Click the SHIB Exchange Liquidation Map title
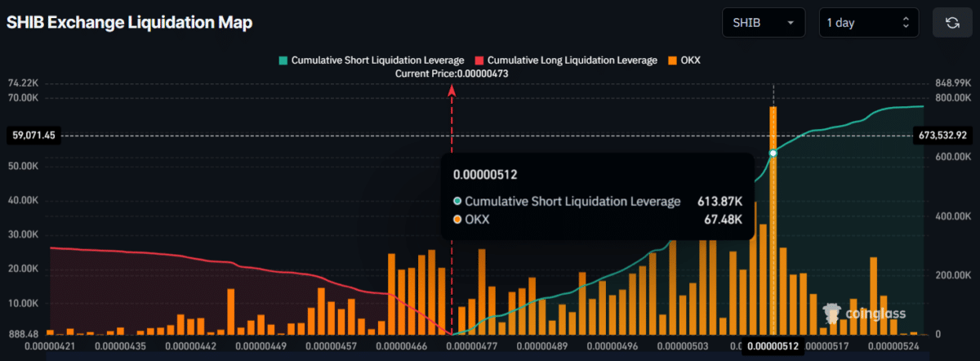This screenshot has width=980, height=361. pyautogui.click(x=130, y=23)
